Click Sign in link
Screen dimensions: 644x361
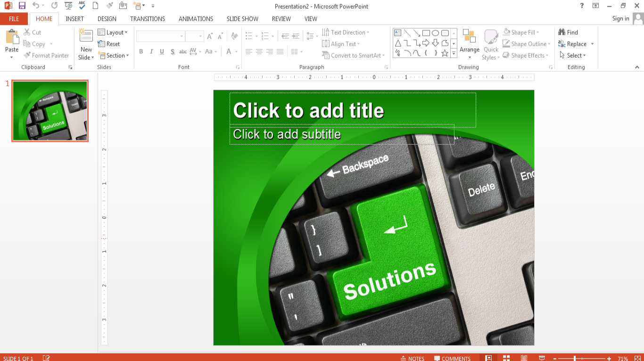click(620, 19)
